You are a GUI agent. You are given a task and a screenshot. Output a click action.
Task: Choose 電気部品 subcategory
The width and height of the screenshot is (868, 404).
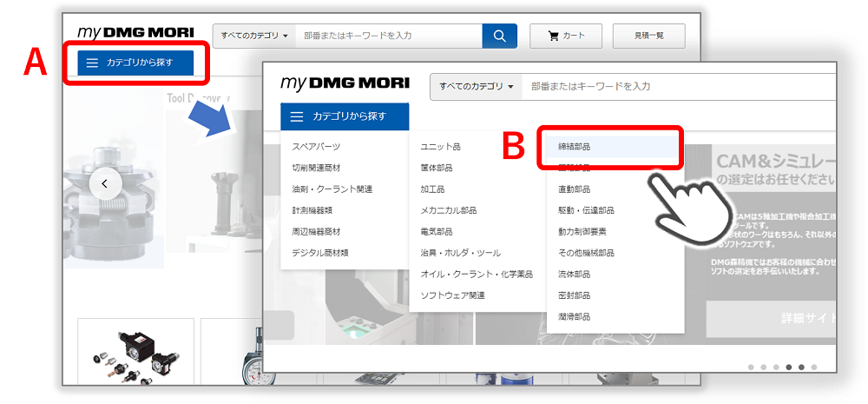tap(437, 232)
